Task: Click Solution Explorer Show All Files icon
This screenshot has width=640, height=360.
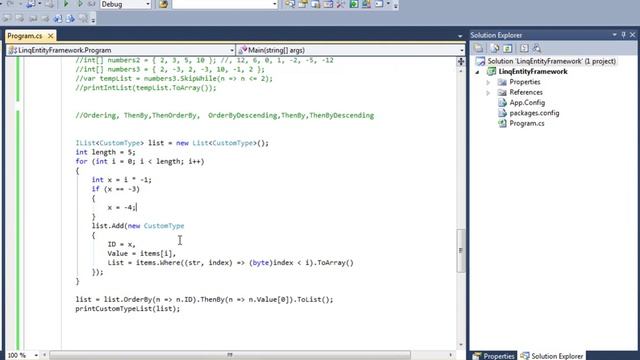Action: (x=495, y=49)
